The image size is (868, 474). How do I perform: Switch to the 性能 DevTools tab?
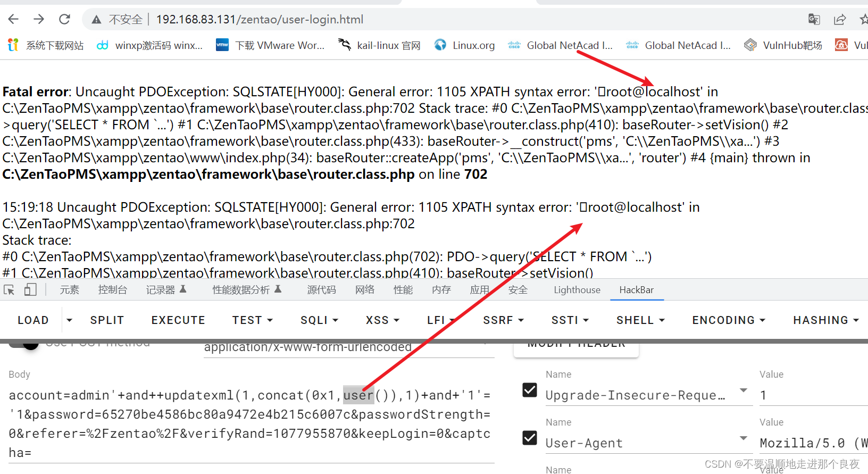(x=403, y=290)
